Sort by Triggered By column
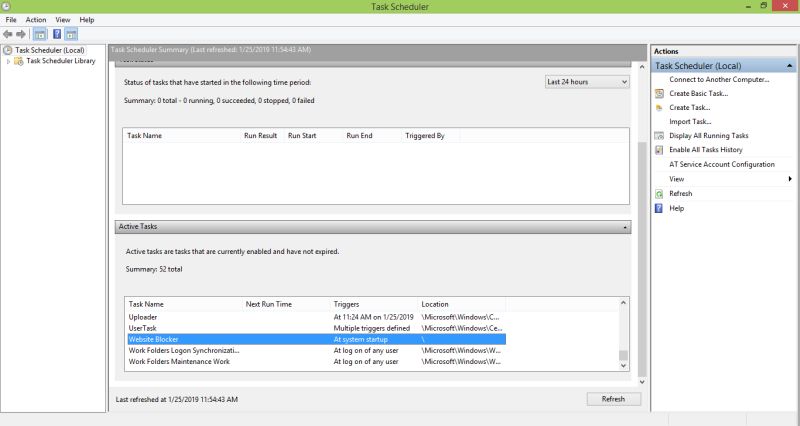The image size is (800, 426). tap(430, 136)
